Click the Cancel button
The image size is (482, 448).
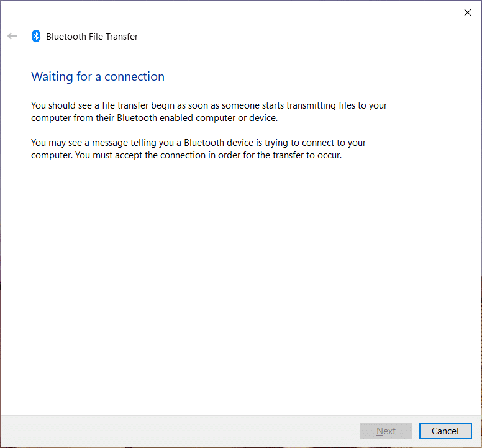pyautogui.click(x=445, y=431)
